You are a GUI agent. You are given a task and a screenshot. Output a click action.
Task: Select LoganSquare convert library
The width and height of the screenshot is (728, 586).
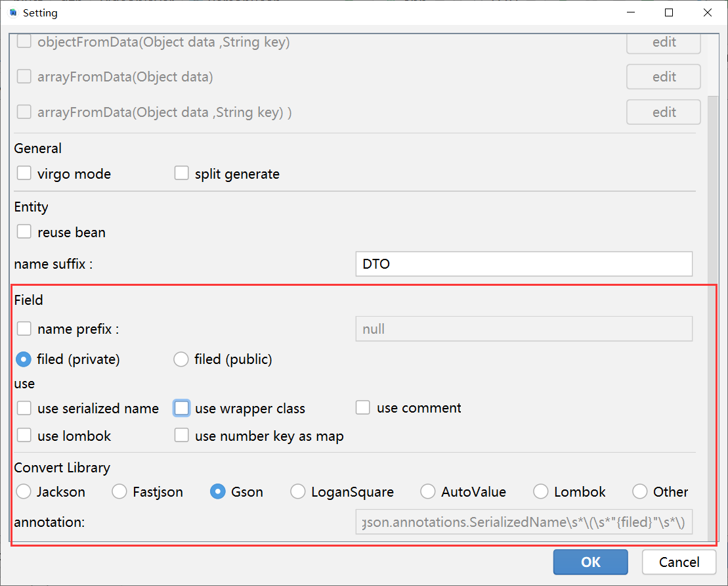point(297,491)
